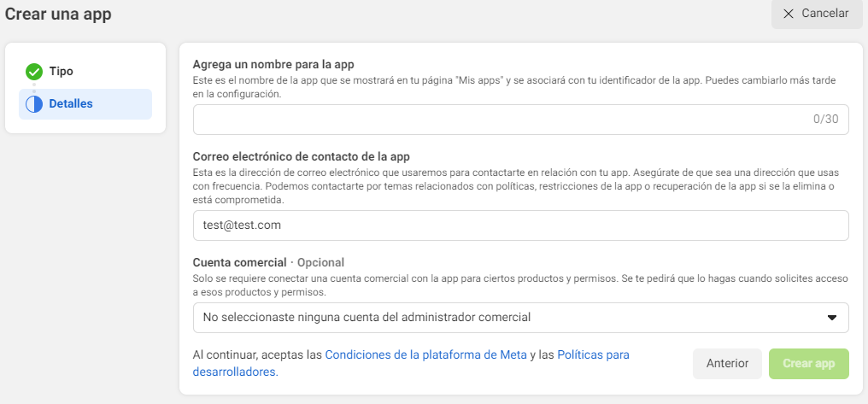
Task: Expand the business account dropdown arrow
Action: click(831, 318)
